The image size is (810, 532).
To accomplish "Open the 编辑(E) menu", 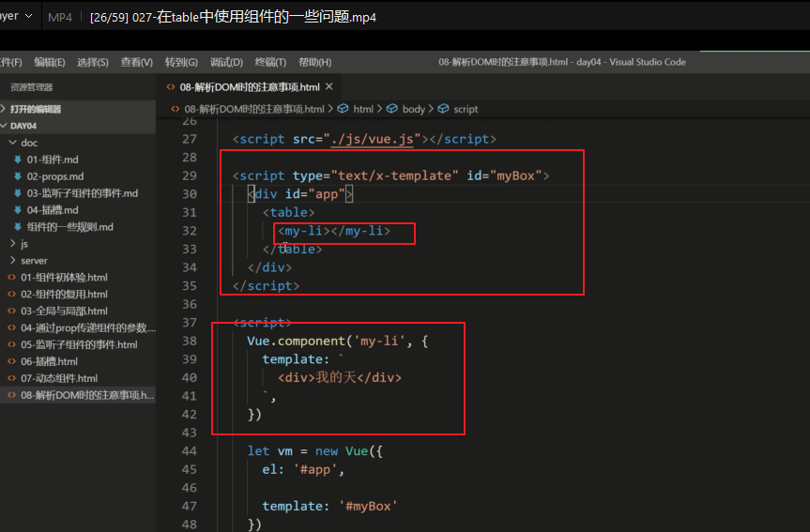I will pos(50,62).
